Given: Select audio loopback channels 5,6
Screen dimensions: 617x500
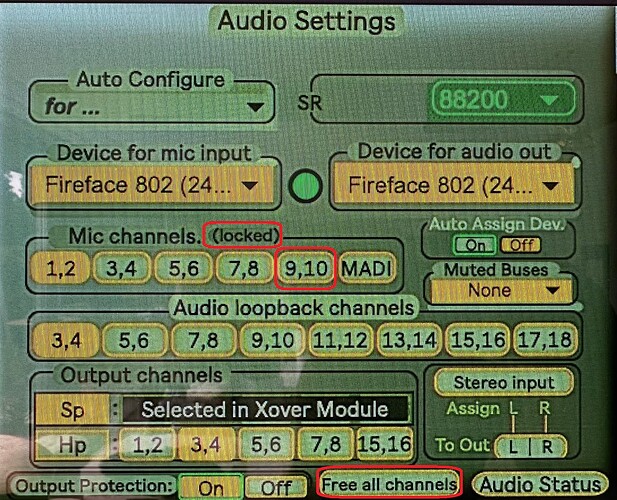Looking at the screenshot, I should point(134,340).
